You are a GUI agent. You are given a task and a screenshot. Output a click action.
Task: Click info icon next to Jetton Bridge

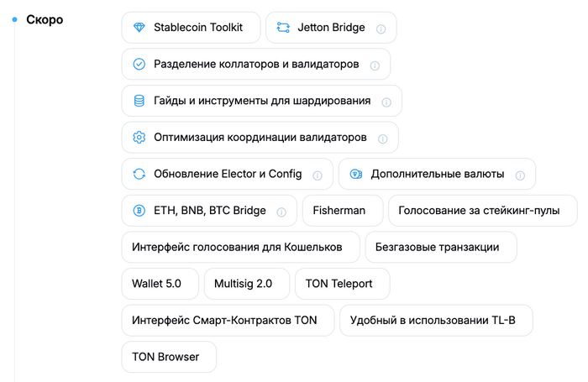click(381, 29)
